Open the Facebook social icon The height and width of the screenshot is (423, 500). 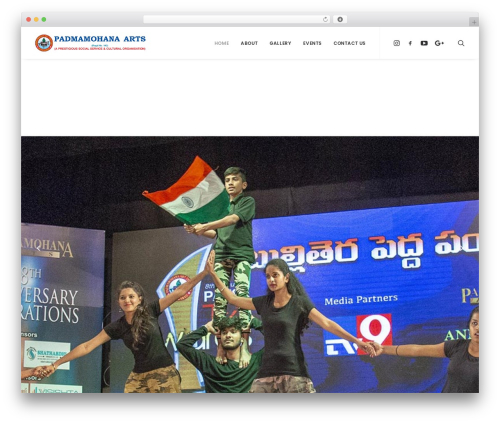click(x=410, y=43)
